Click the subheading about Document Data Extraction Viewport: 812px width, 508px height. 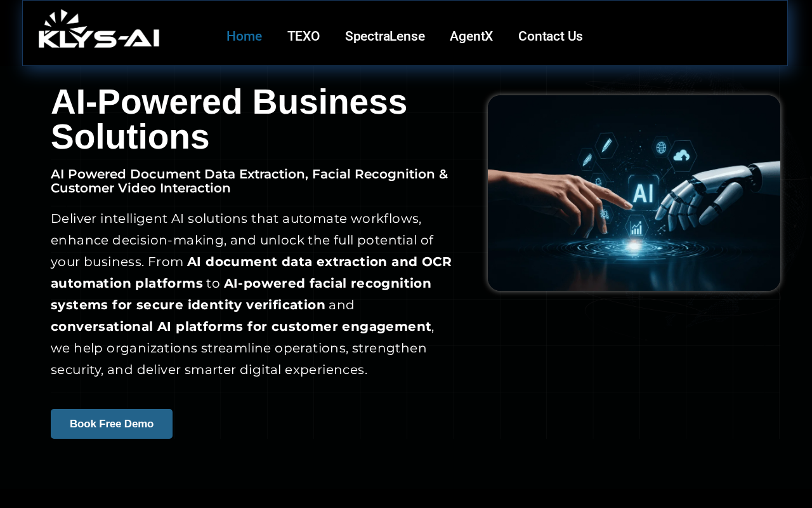(249, 181)
